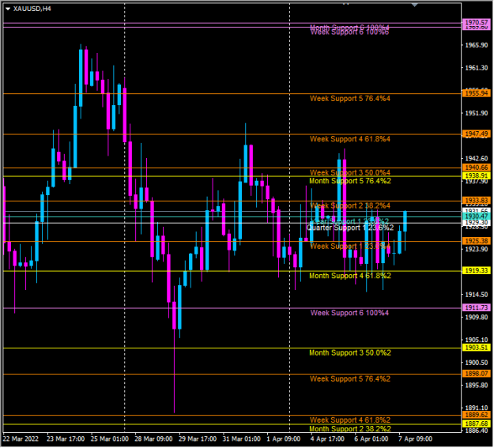Click the 1929.30 white price tag

(x=477, y=223)
